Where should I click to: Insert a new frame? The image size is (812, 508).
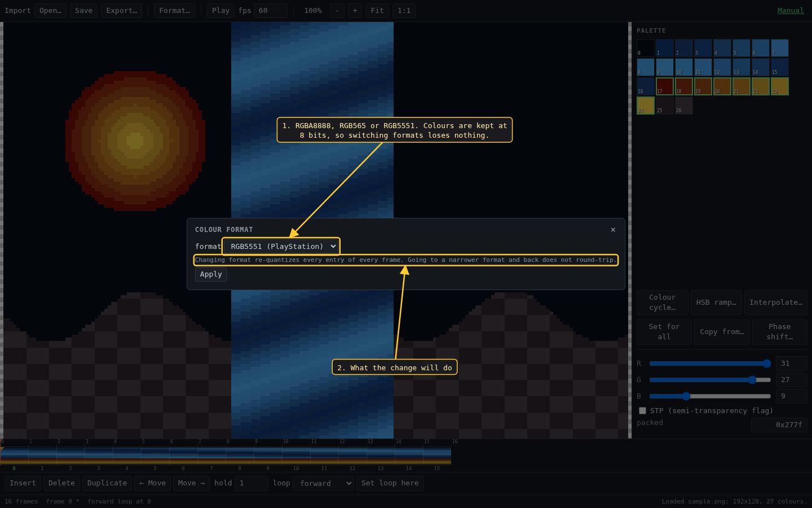point(23,483)
